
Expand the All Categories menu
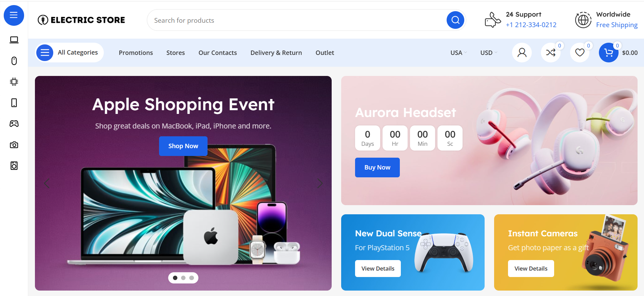coord(70,53)
